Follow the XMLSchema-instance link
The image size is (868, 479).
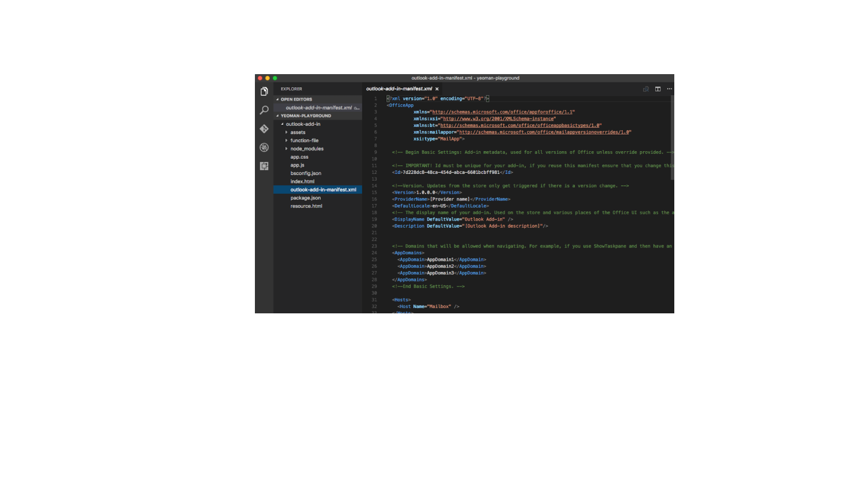[498, 118]
